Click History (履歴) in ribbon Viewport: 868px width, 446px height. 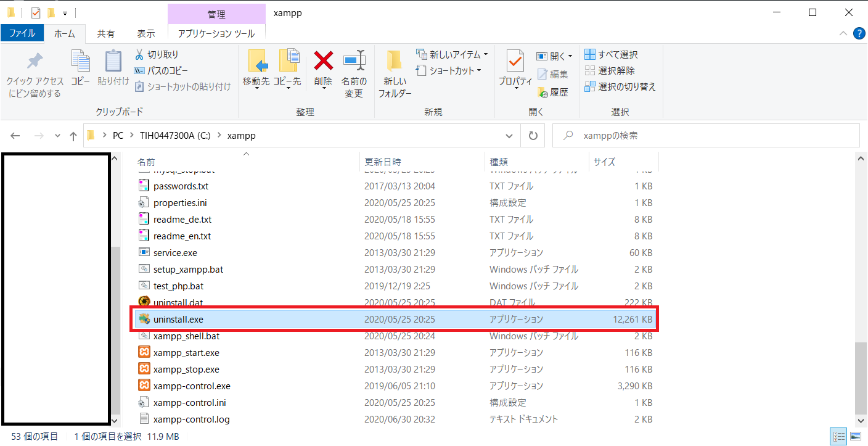tap(552, 92)
